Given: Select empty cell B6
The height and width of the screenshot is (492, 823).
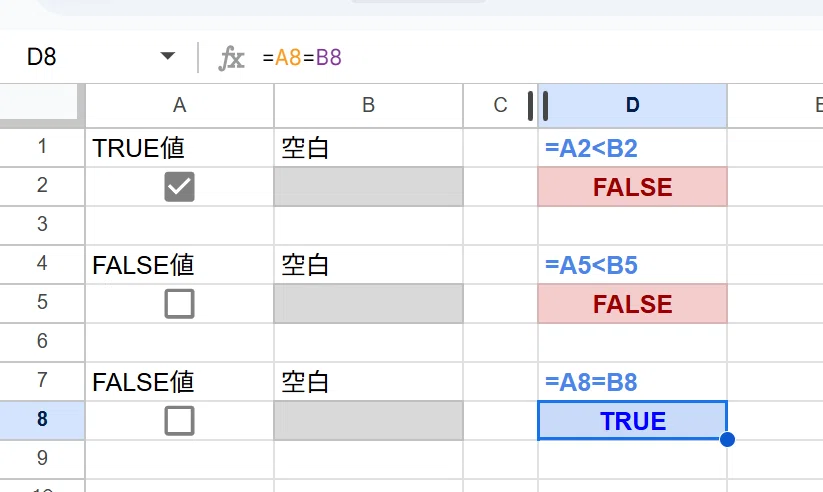Looking at the screenshot, I should point(368,342).
